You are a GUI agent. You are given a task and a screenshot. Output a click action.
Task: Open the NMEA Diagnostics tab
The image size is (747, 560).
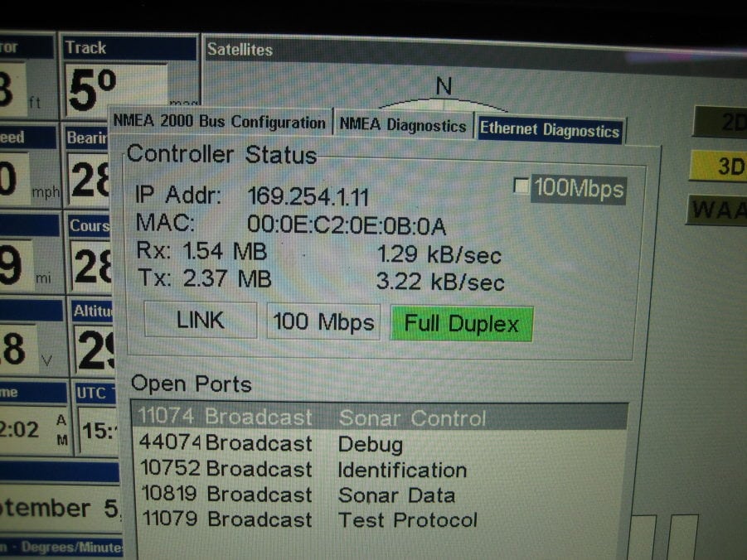(x=403, y=125)
